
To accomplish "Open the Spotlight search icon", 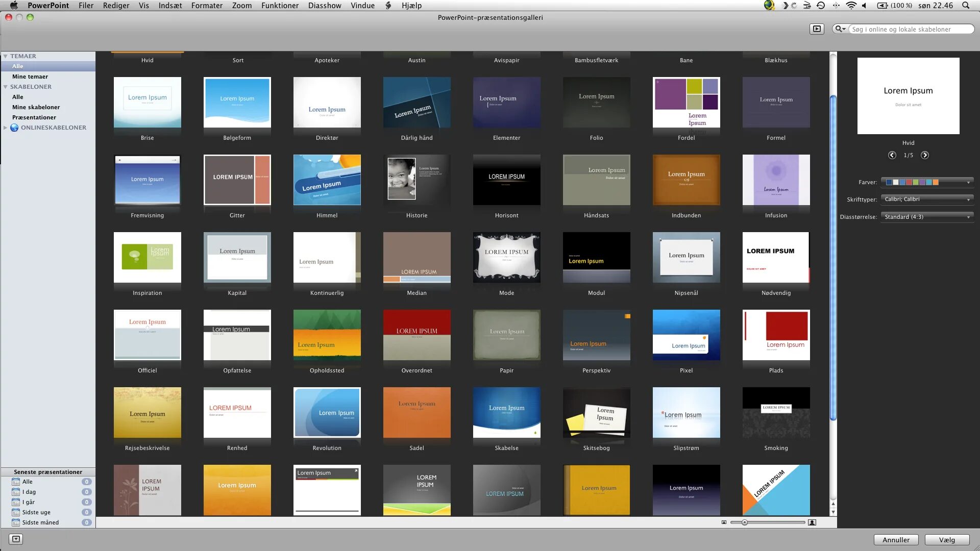I will click(x=965, y=6).
